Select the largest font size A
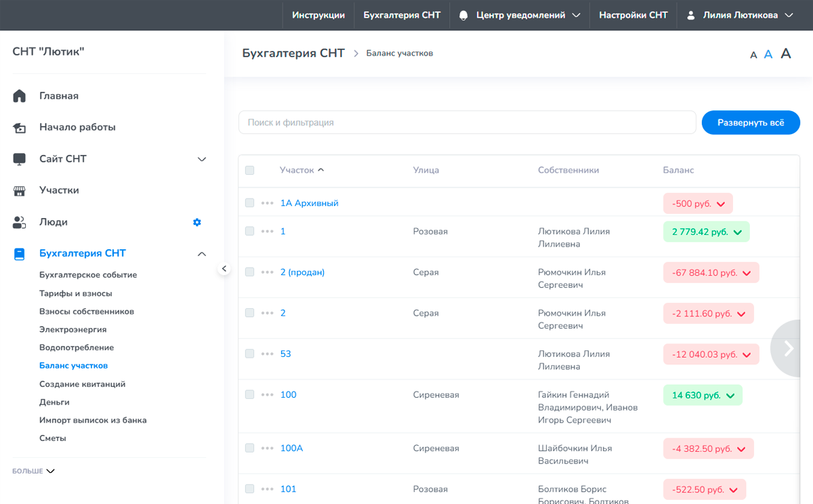The height and width of the screenshot is (504, 813). pos(786,54)
